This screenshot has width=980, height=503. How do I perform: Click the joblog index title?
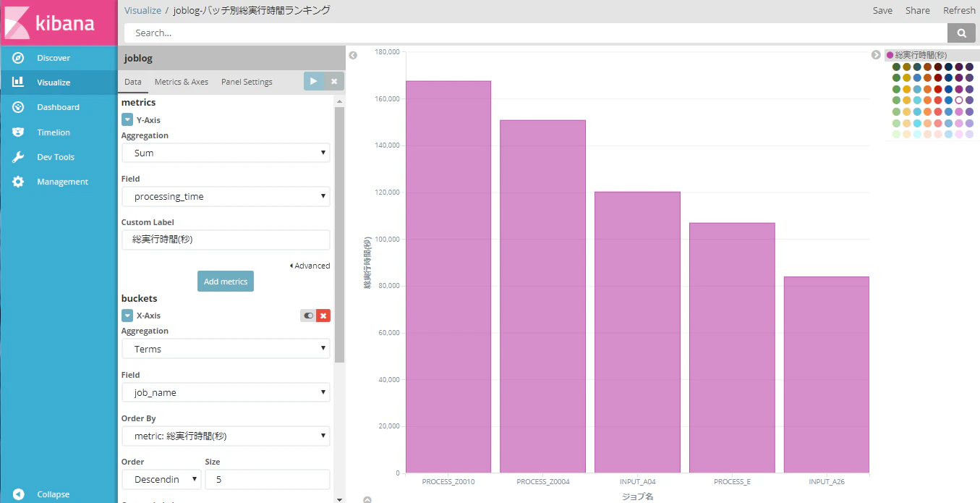[138, 58]
